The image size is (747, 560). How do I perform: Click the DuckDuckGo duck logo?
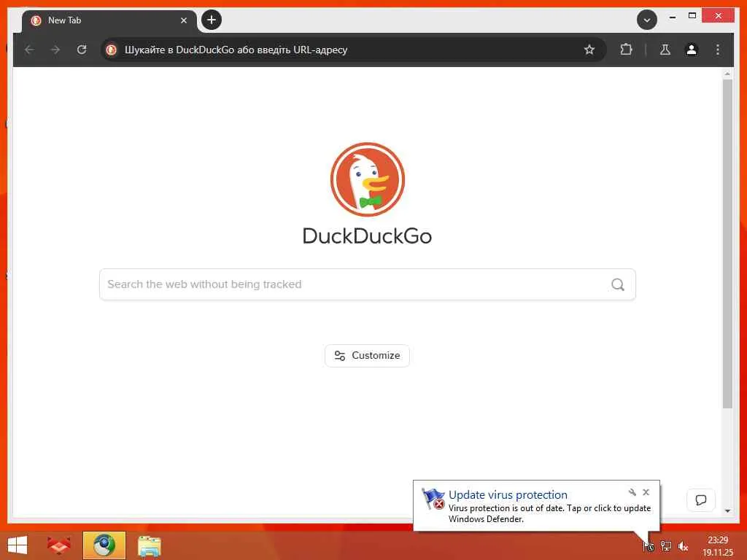click(x=368, y=179)
